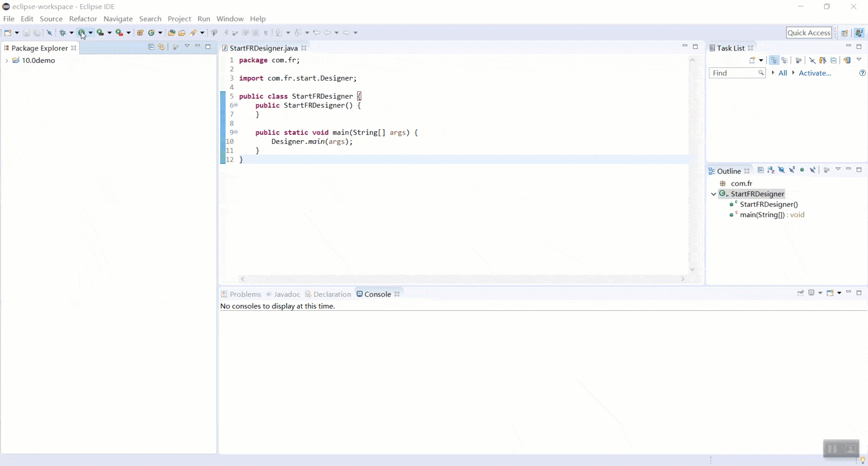Expand the 10.0demo project tree node
The height and width of the screenshot is (466, 868).
[x=7, y=61]
